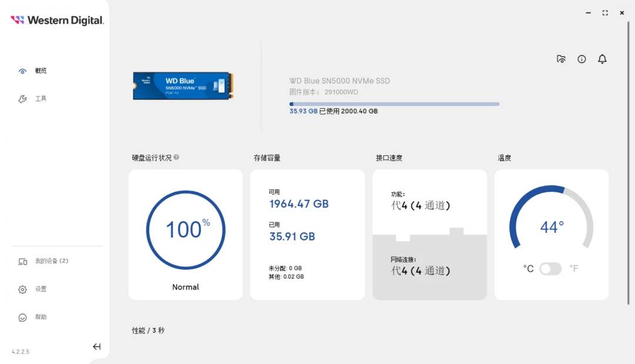Click the WD Blue SN5000 drive image
The image size is (635, 364).
click(183, 85)
